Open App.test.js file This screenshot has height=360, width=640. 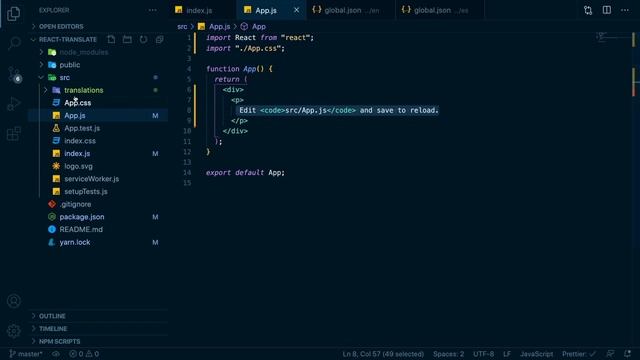(98, 128)
